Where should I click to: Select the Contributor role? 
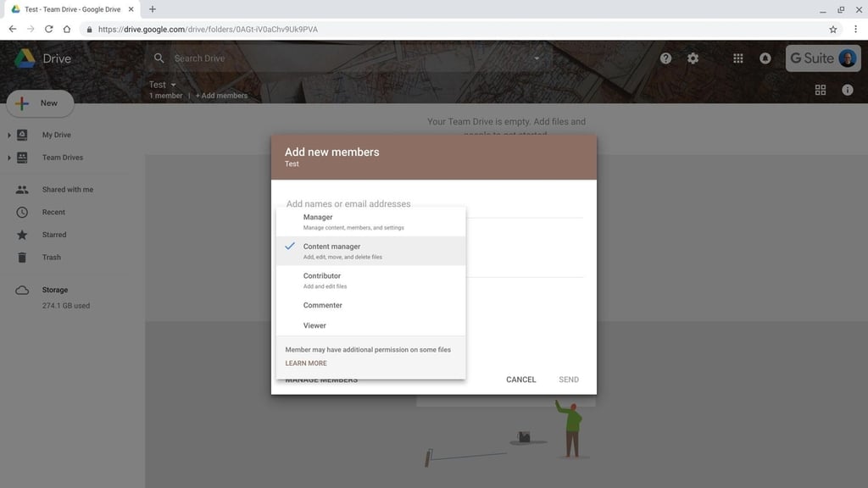371,280
